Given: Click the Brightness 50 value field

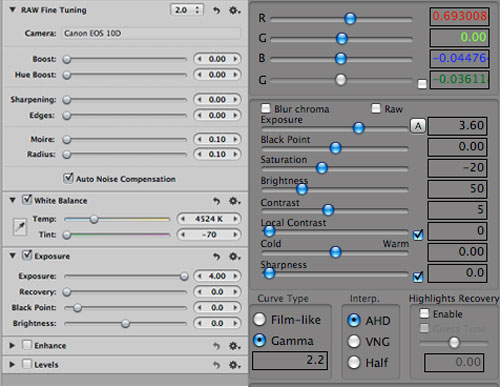Looking at the screenshot, I should [x=457, y=189].
